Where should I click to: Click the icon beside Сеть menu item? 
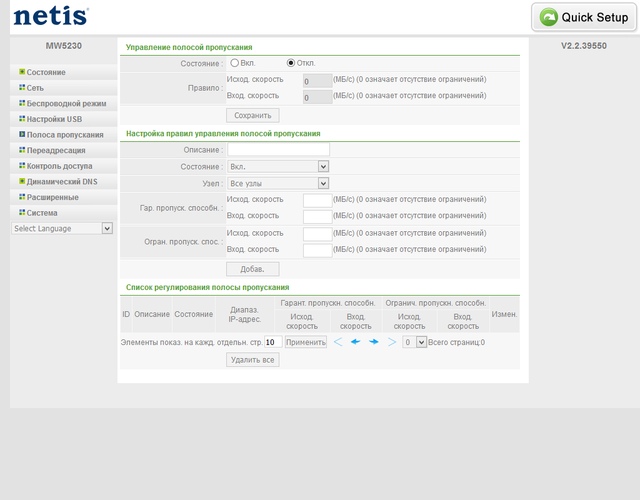tap(22, 87)
